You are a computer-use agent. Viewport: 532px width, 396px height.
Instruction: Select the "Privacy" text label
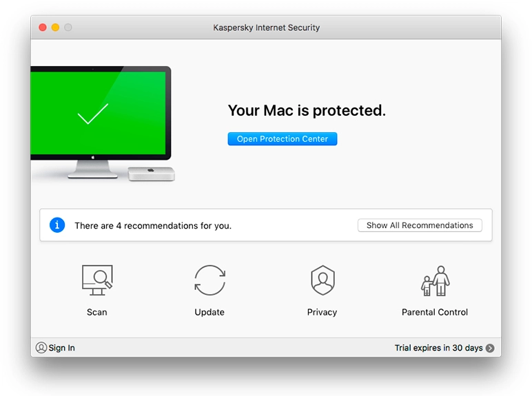[x=322, y=312]
